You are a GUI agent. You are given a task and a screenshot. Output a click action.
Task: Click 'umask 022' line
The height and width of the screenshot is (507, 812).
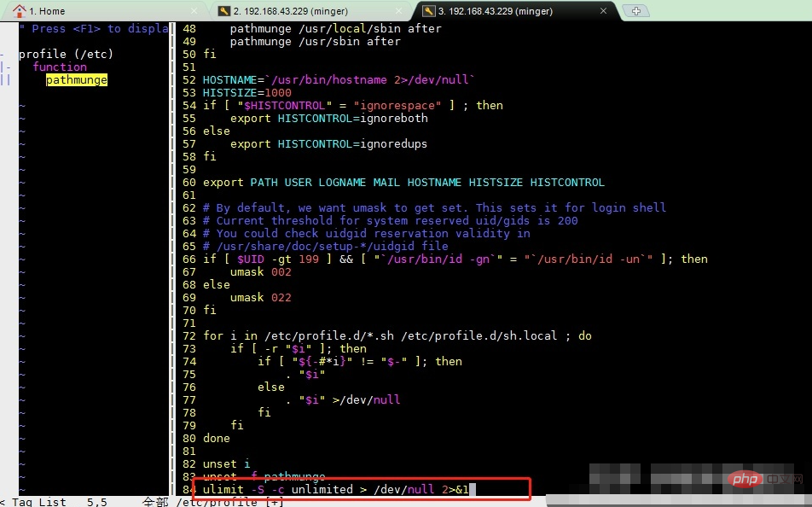[x=260, y=298]
